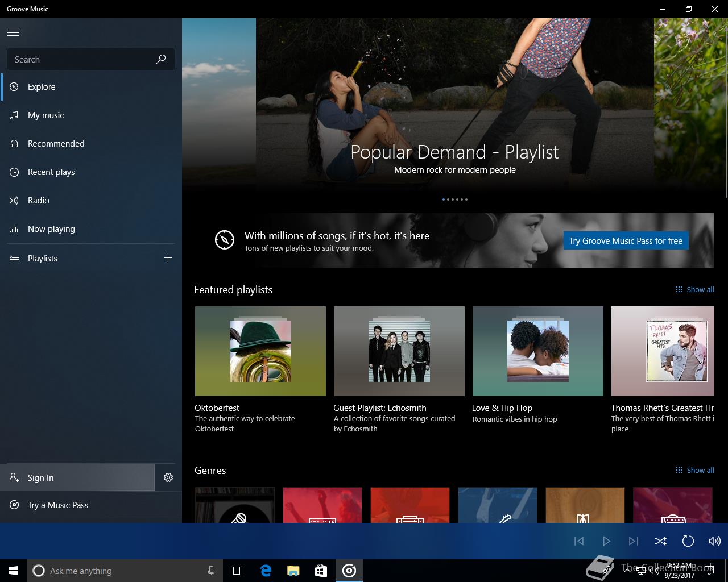Open the volume control icon
The height and width of the screenshot is (582, 728).
(x=715, y=541)
